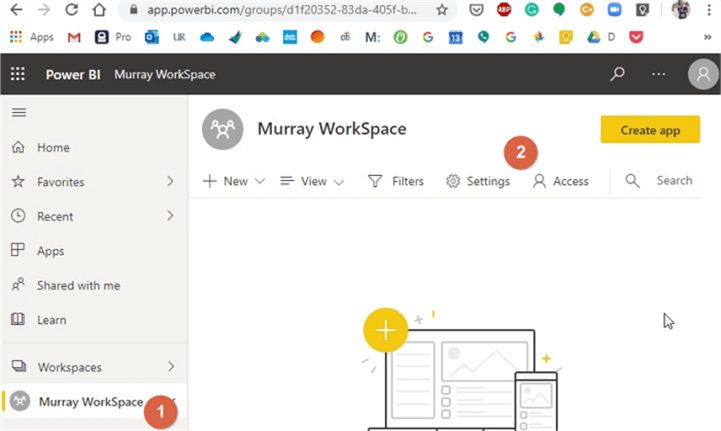Open Power BI user account avatar
The width and height of the screenshot is (721, 431).
click(703, 74)
